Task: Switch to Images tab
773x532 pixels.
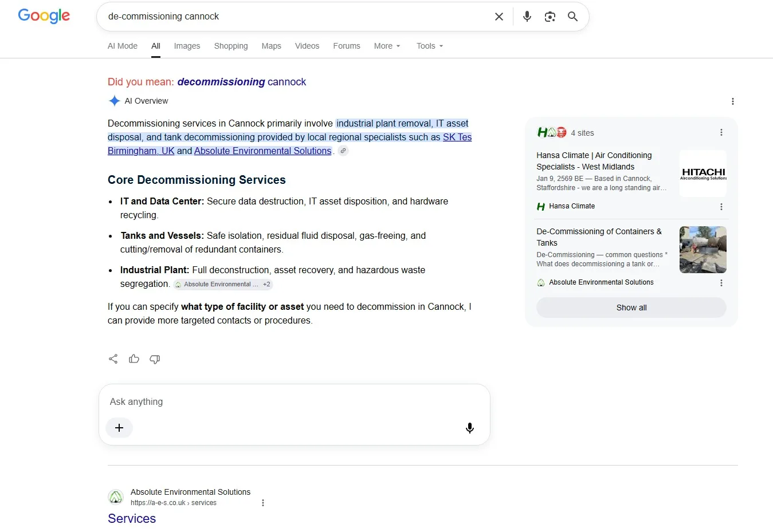Action: pyautogui.click(x=187, y=46)
